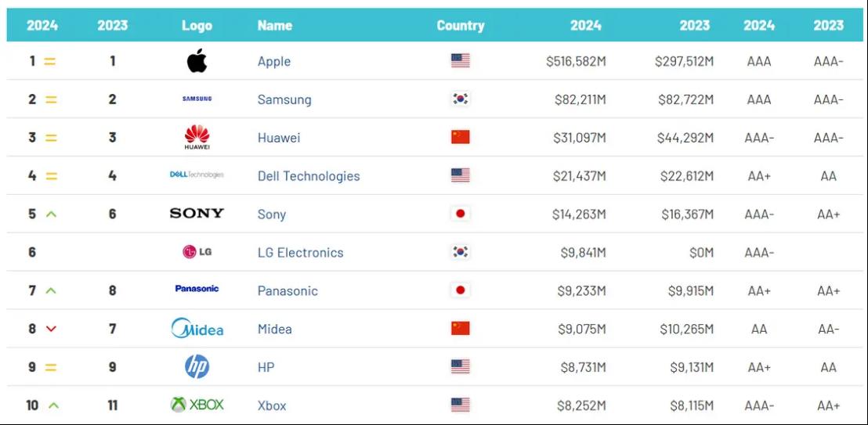Click the Country column header
This screenshot has width=868, height=425.
461,25
